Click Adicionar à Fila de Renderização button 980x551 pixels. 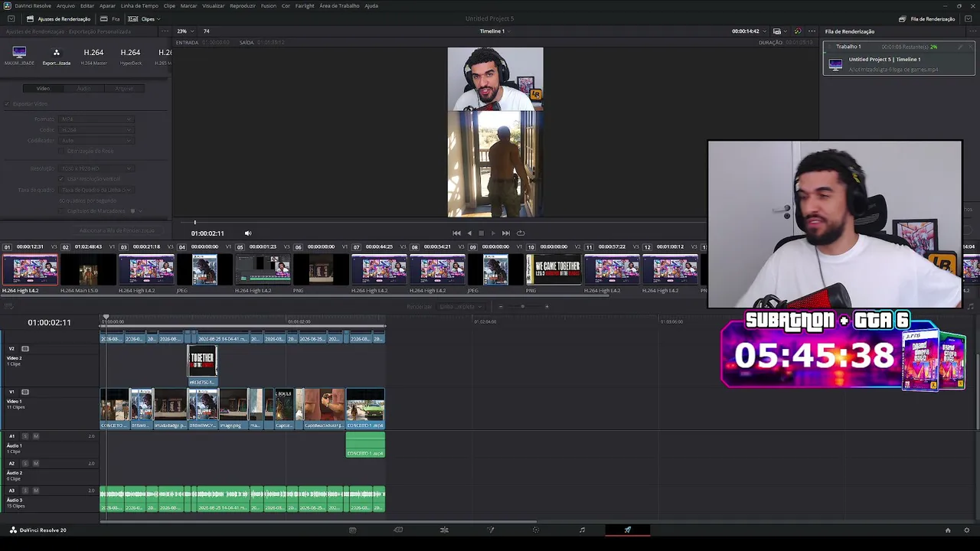pyautogui.click(x=116, y=230)
